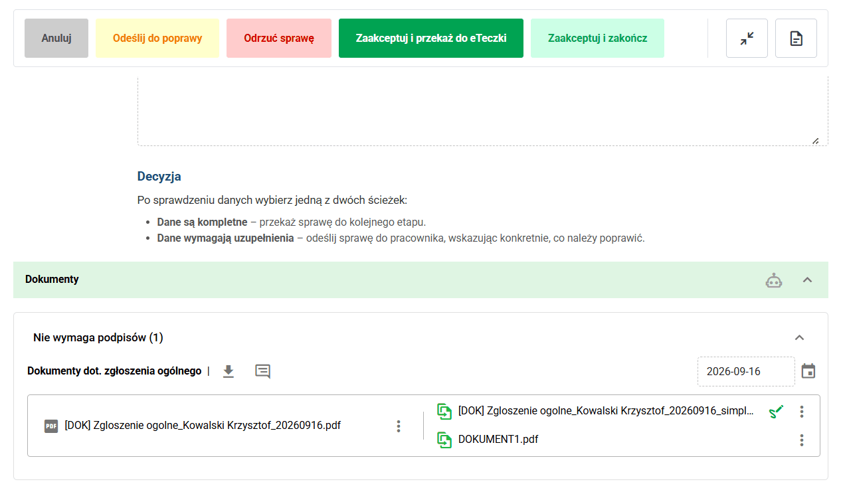Open file Zgloszenie ogolne_Kowalski Krzysztof_20260916.pdf
Screen dimensions: 841x504
point(203,426)
